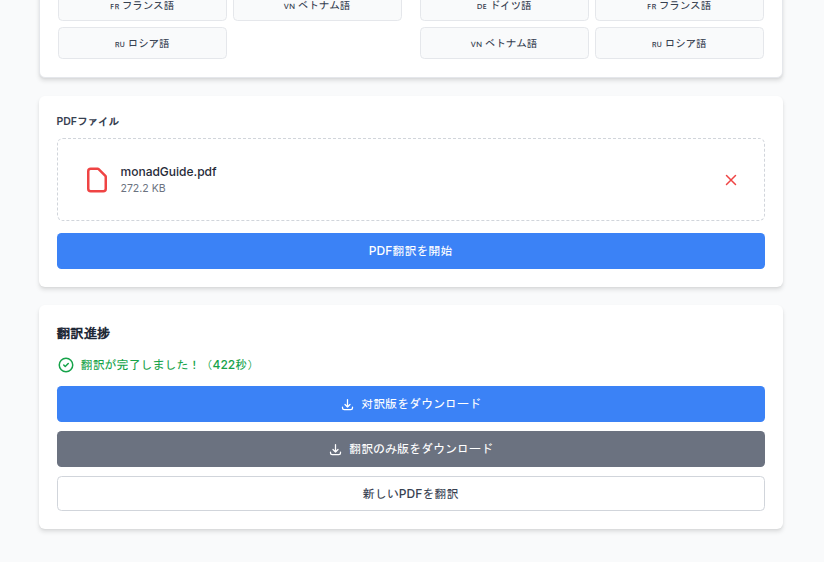The image size is (824, 562).
Task: Click download icon on 対訳版 button
Action: (x=347, y=404)
